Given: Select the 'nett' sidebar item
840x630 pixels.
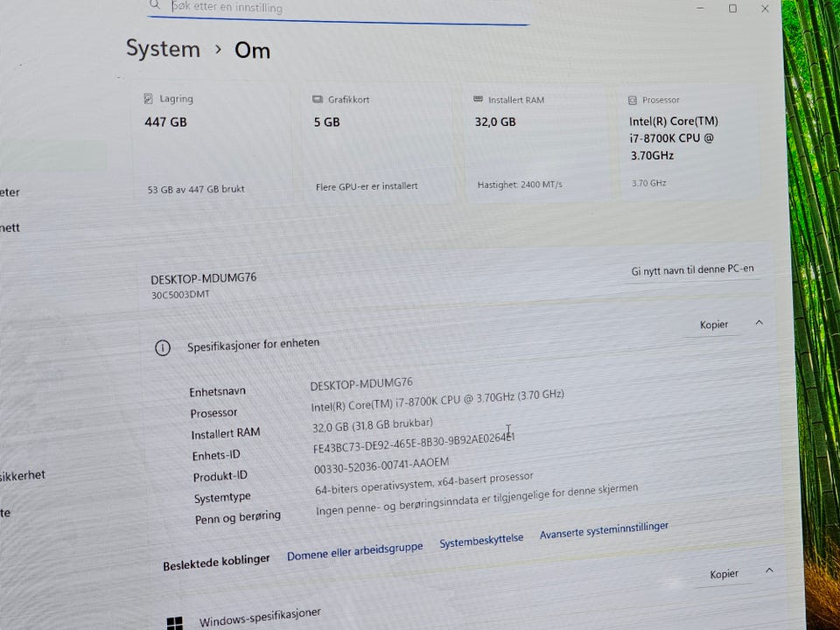Looking at the screenshot, I should 10,227.
